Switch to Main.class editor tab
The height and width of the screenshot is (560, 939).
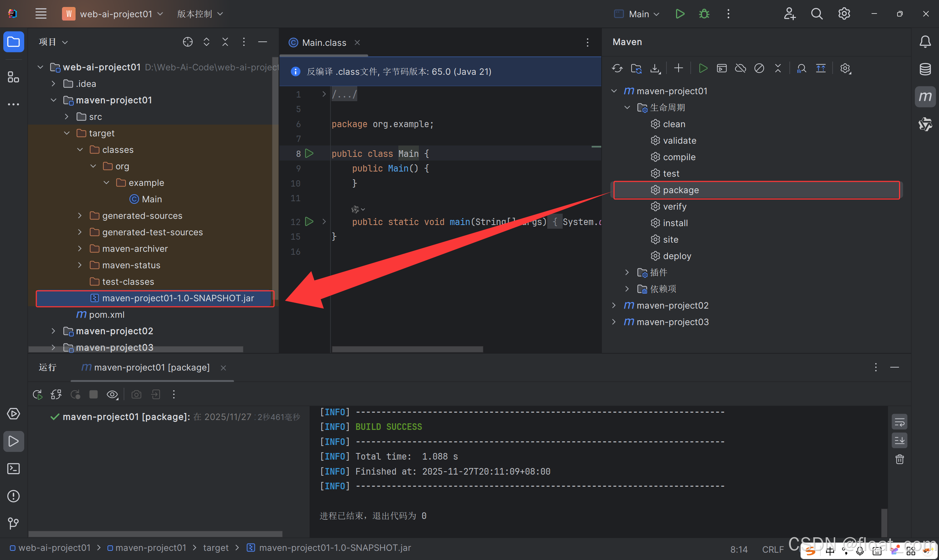pyautogui.click(x=324, y=43)
